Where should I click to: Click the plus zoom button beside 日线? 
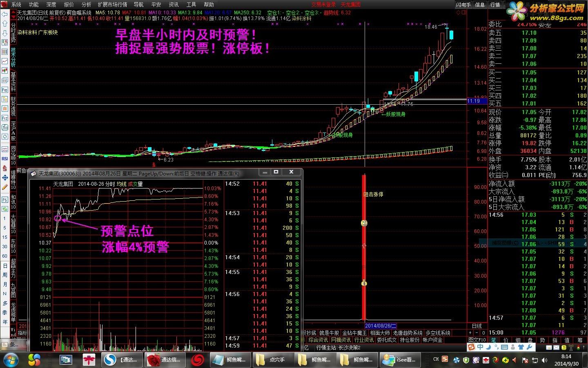[x=470, y=333]
